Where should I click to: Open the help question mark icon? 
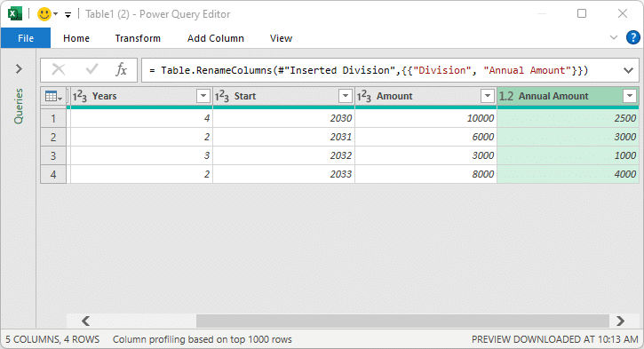(x=633, y=38)
